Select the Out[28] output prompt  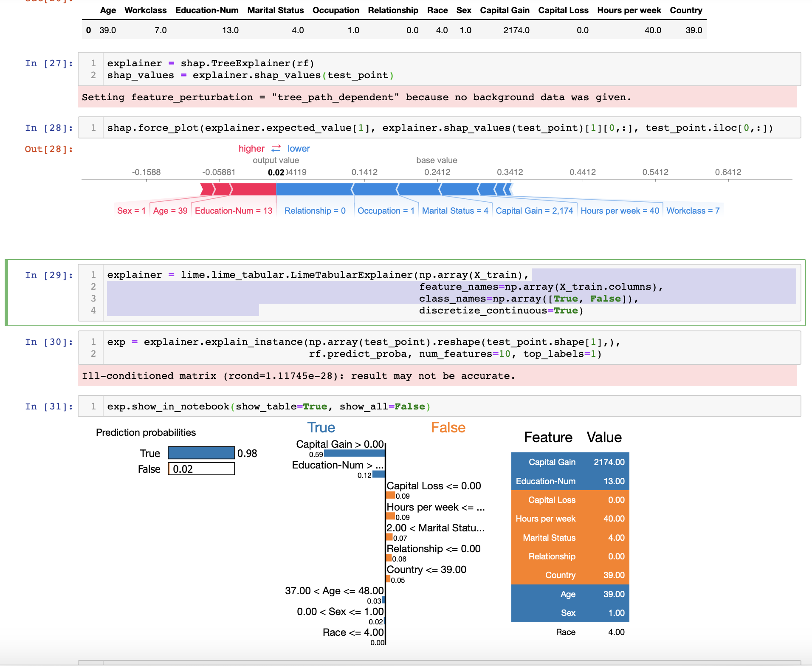pyautogui.click(x=49, y=149)
